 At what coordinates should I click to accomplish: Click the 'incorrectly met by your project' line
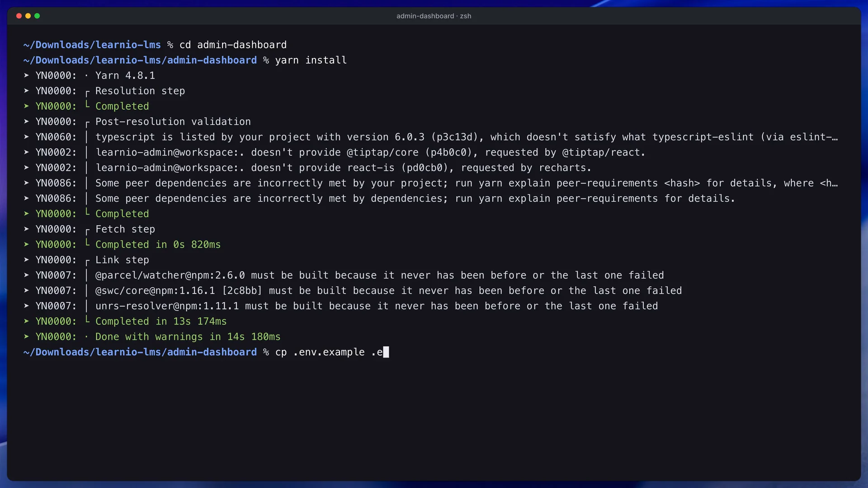tap(431, 183)
